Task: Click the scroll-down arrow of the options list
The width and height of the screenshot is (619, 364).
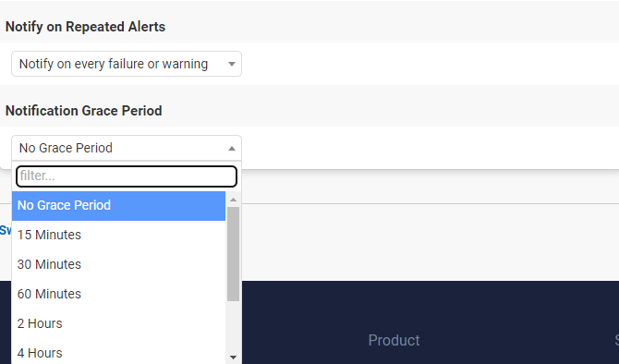Action: click(x=234, y=358)
